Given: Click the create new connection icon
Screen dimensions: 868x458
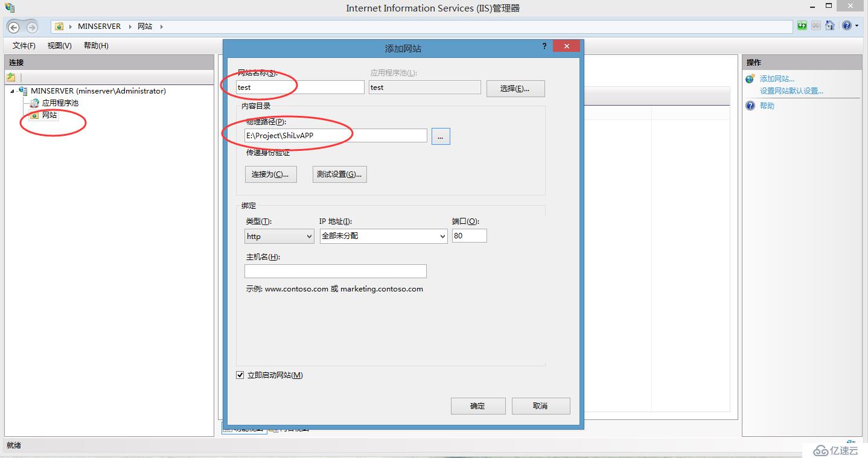Looking at the screenshot, I should (11, 77).
